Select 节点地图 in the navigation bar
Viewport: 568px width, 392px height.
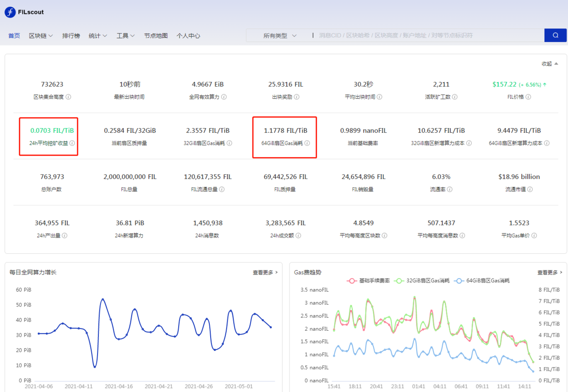coord(156,35)
